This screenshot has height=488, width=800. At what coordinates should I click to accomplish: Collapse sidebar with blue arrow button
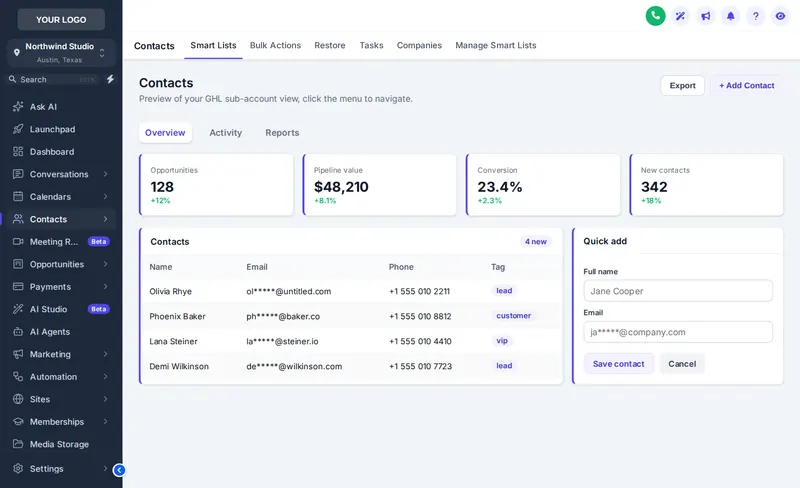[x=119, y=470]
